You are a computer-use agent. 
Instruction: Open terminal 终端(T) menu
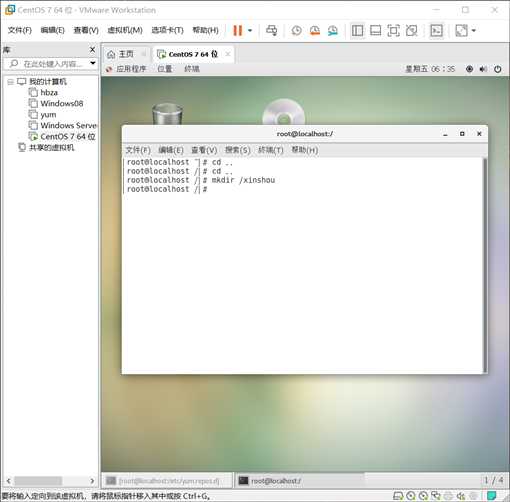pos(271,150)
